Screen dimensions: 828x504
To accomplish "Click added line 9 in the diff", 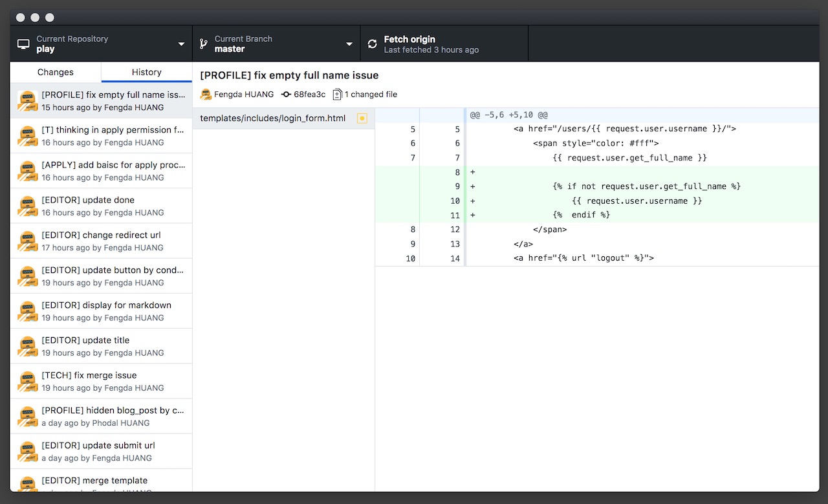I will pos(646,186).
